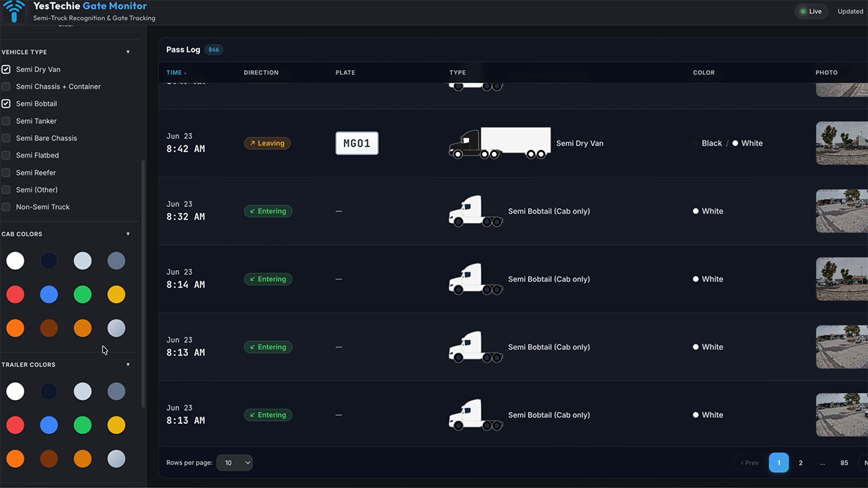
Task: Click the Direction column header
Action: coord(261,73)
